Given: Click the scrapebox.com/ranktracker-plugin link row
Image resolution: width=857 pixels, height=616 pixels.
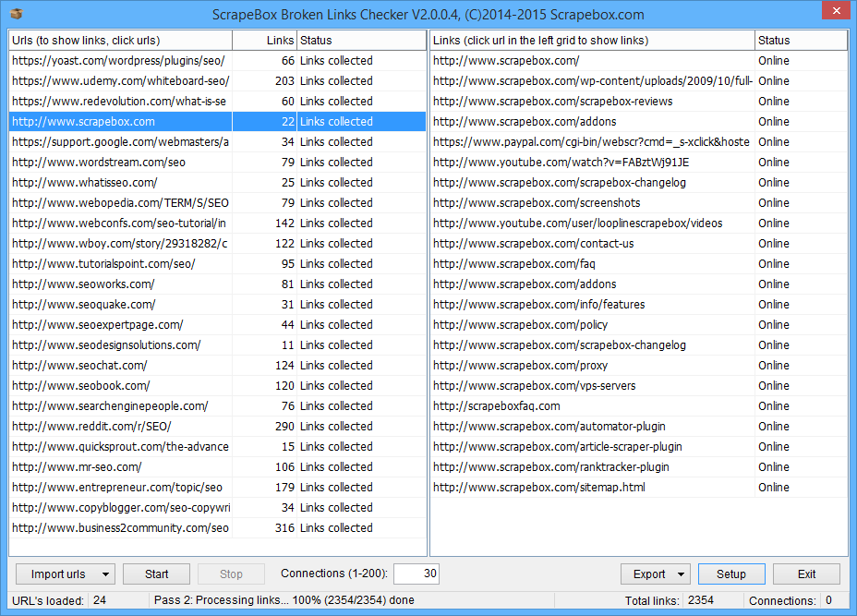Looking at the screenshot, I should (638, 466).
